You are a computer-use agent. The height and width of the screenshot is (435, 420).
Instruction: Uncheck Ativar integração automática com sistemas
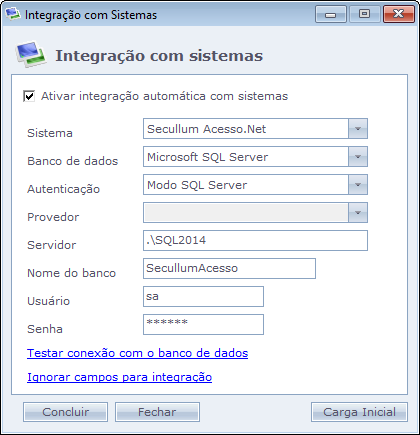tap(29, 96)
